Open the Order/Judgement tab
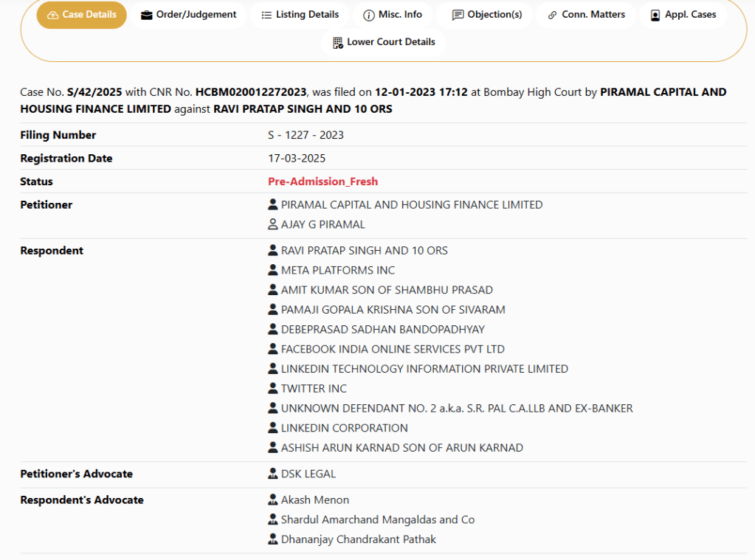This screenshot has height=560, width=755. pyautogui.click(x=196, y=15)
